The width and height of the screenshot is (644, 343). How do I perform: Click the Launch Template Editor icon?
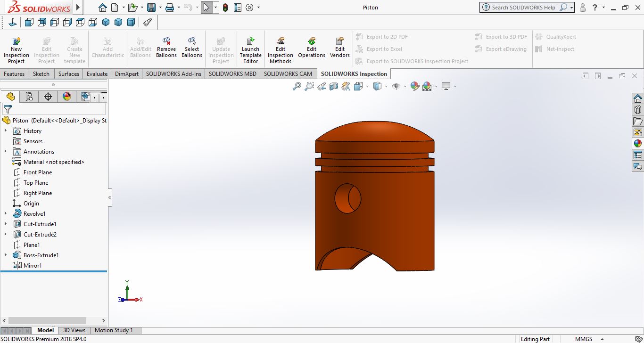[x=250, y=50]
